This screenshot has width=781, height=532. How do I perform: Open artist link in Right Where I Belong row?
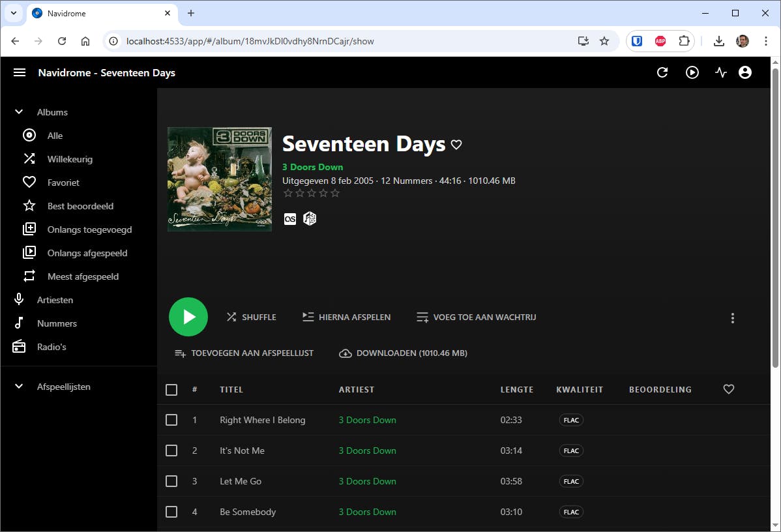(x=368, y=420)
